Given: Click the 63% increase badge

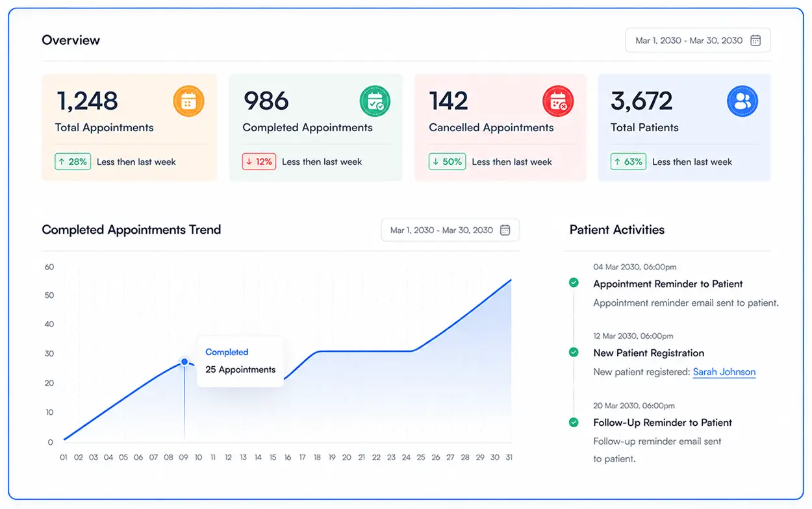Looking at the screenshot, I should click(x=628, y=162).
